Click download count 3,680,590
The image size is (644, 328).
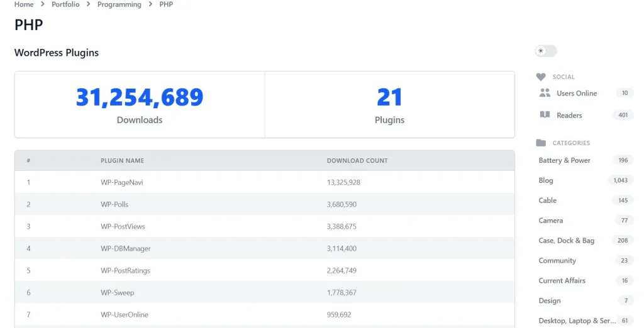pyautogui.click(x=341, y=204)
